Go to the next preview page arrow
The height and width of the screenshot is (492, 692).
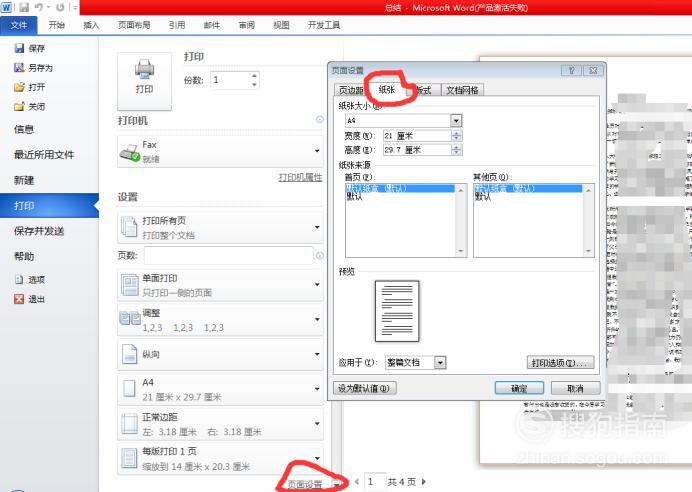tap(424, 481)
